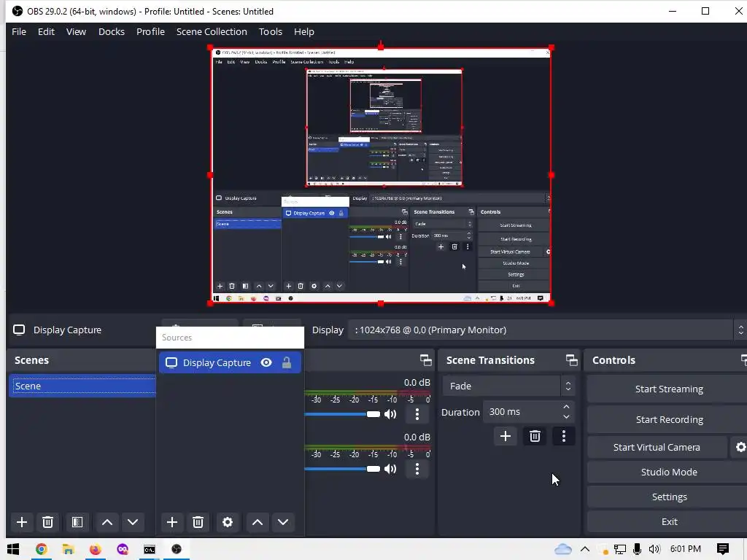The image size is (747, 560).
Task: Decrease the transition duration with the down arrow
Action: click(x=566, y=417)
